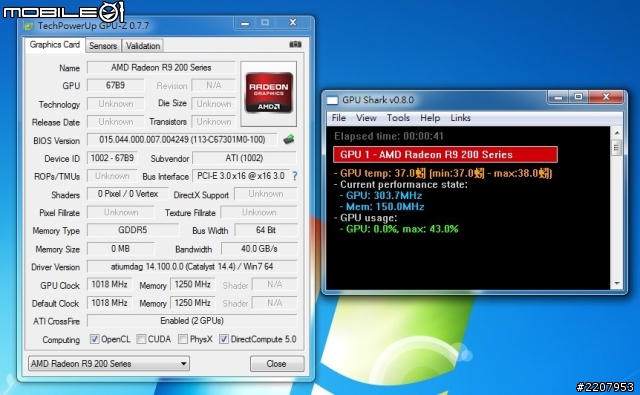
Task: Switch to the Validation tab
Action: [142, 46]
